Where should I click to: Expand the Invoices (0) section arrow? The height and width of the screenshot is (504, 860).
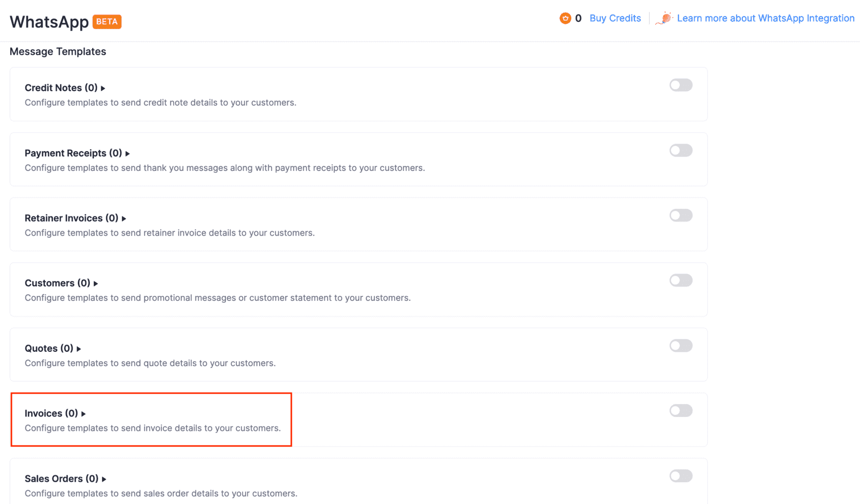tap(83, 414)
